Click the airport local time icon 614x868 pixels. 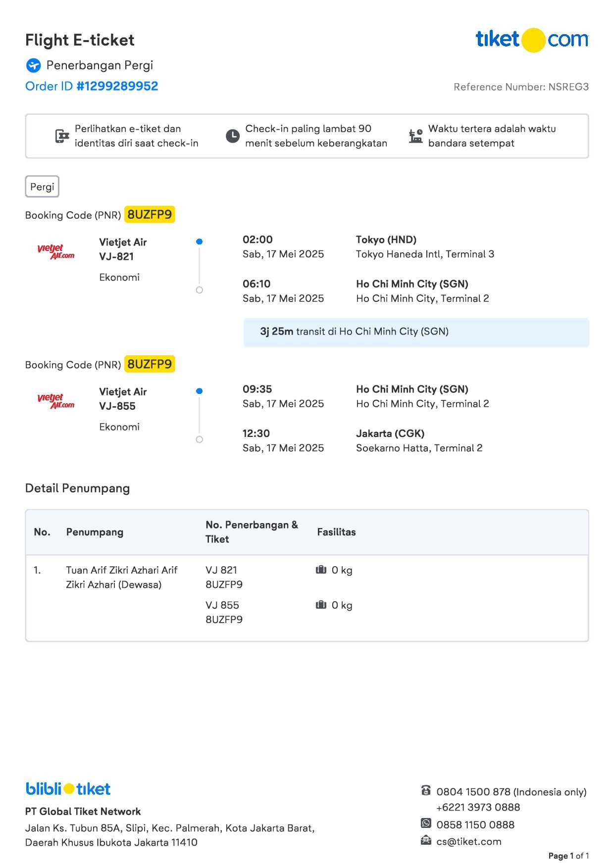point(415,136)
